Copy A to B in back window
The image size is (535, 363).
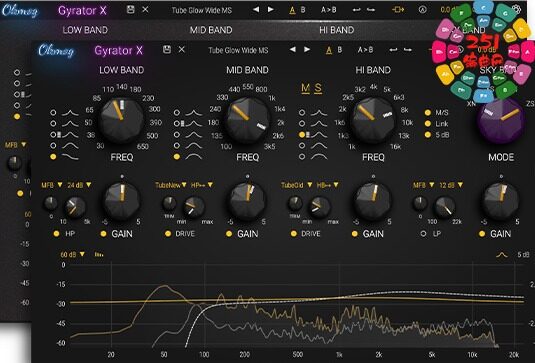coord(329,10)
